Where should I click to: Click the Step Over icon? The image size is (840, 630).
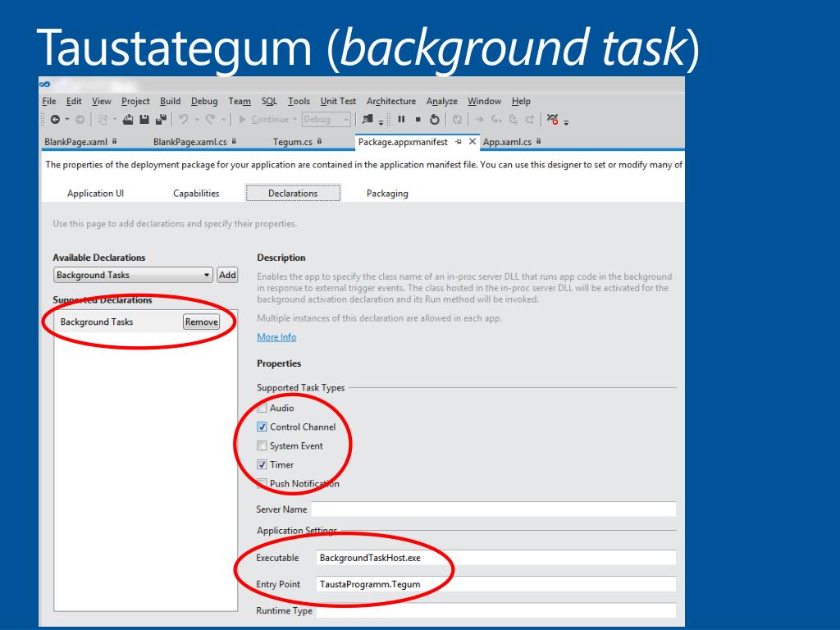tap(514, 120)
